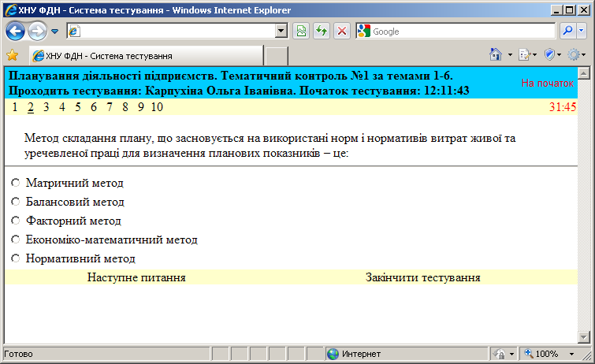
Task: Click the Compatibility View page icon
Action: pyautogui.click(x=301, y=32)
